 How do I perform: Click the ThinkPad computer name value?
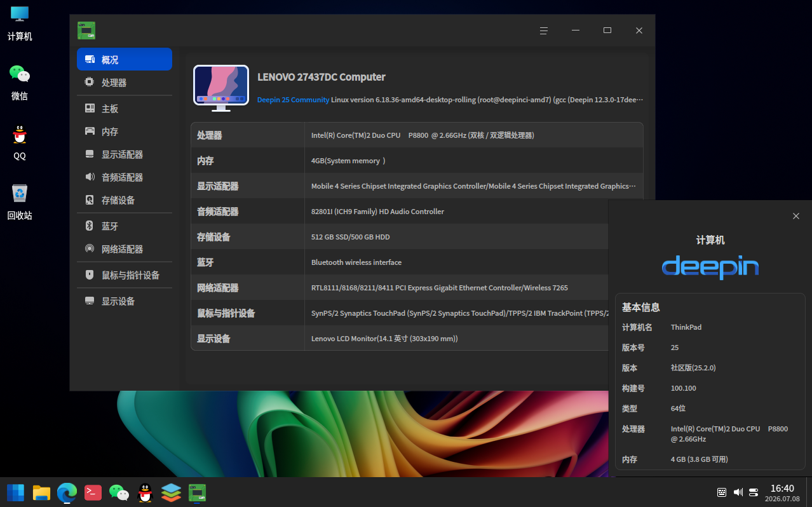(x=686, y=327)
